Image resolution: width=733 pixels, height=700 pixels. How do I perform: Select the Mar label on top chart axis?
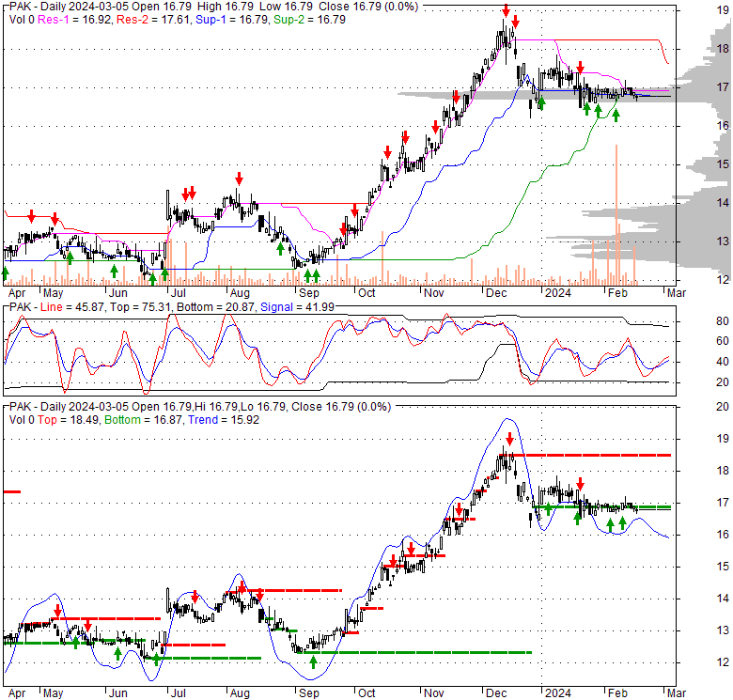point(677,293)
